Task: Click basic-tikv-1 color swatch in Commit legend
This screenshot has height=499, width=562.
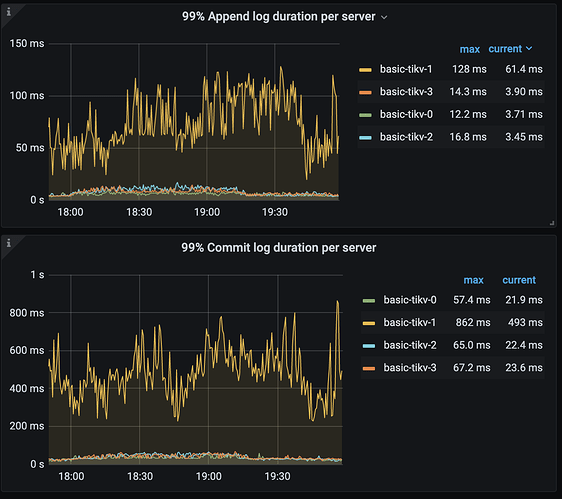Action: [x=369, y=323]
